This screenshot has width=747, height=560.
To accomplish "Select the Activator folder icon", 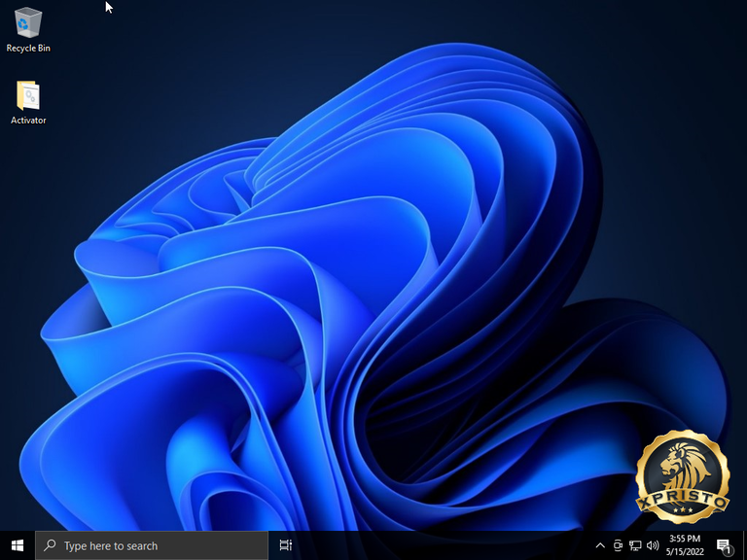I will pyautogui.click(x=28, y=102).
